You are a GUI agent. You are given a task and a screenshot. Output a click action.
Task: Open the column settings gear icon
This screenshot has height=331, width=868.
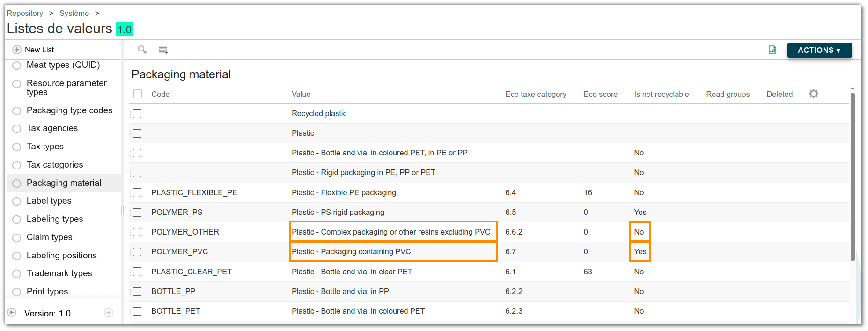[x=814, y=94]
